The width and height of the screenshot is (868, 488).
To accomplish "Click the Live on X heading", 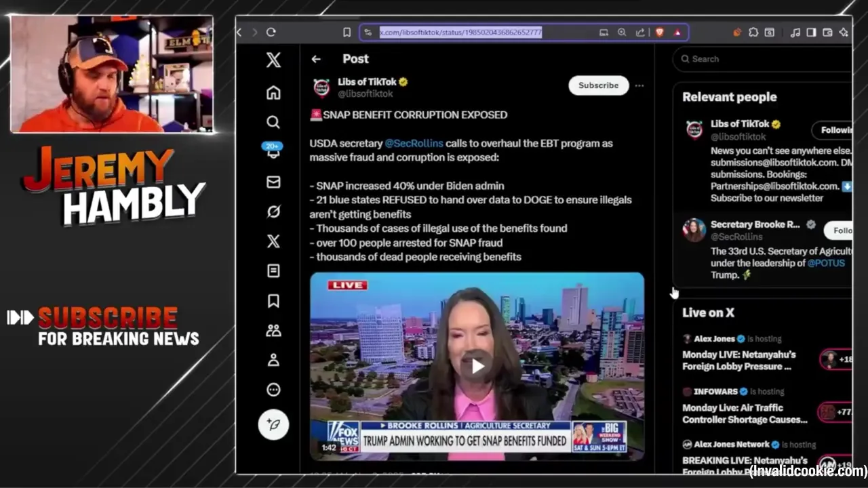I will coord(708,312).
